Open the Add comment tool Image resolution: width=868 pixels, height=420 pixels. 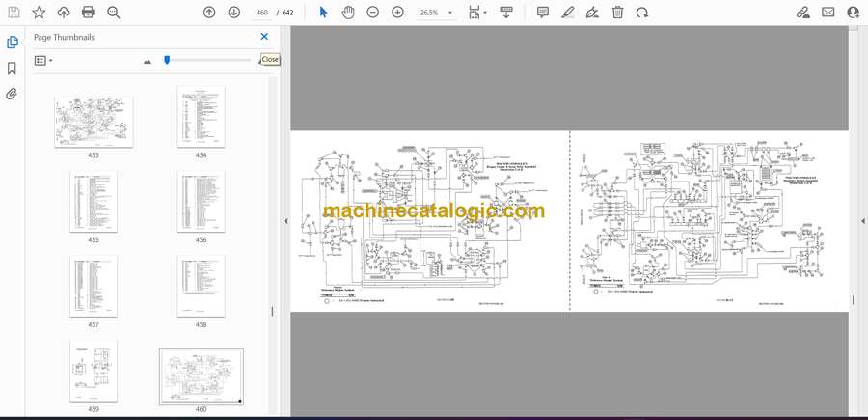tap(543, 13)
